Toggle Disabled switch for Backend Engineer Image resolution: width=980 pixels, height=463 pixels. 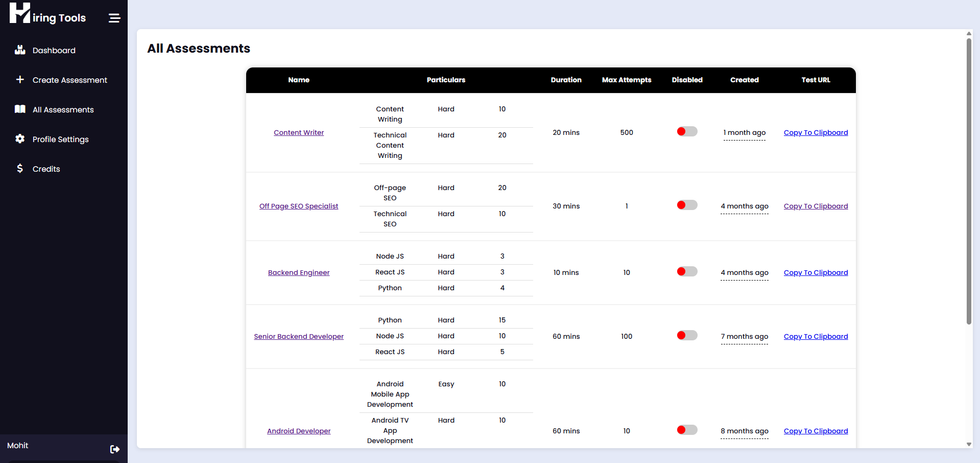687,272
